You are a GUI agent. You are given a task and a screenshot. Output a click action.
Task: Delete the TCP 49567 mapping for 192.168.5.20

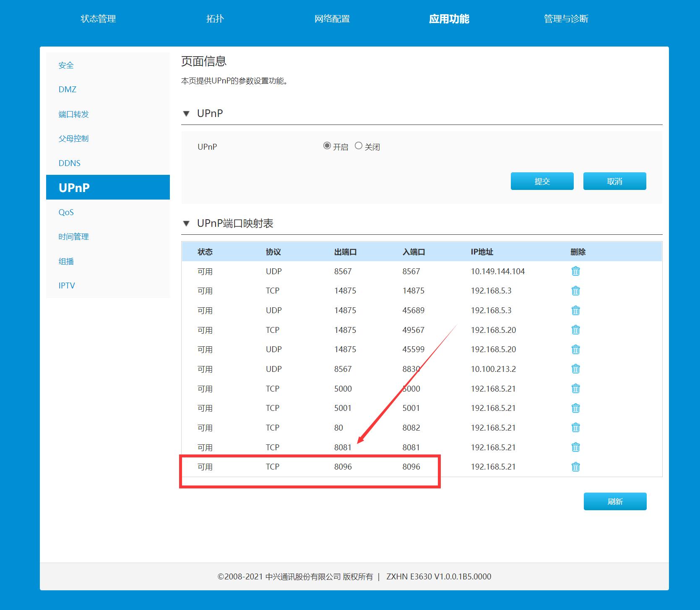click(x=575, y=330)
